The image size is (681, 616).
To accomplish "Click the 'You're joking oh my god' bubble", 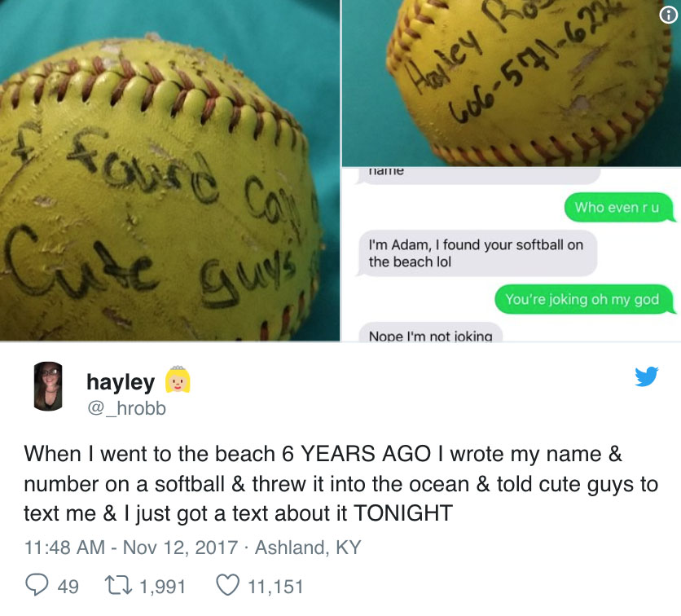I will tap(583, 299).
